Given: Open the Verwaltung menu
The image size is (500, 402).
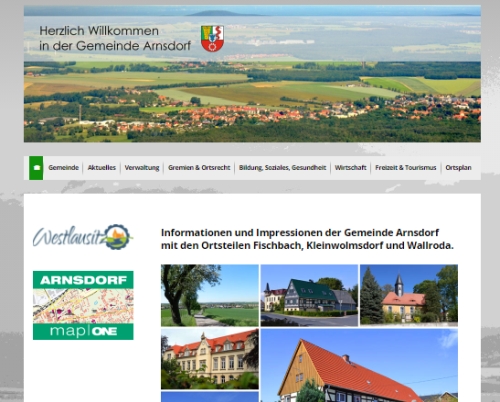Looking at the screenshot, I should tap(142, 168).
